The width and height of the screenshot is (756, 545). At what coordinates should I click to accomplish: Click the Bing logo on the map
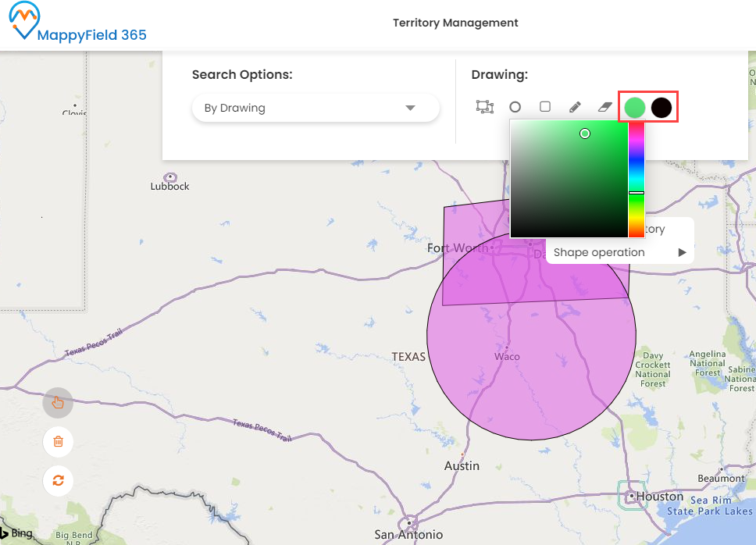(x=17, y=533)
